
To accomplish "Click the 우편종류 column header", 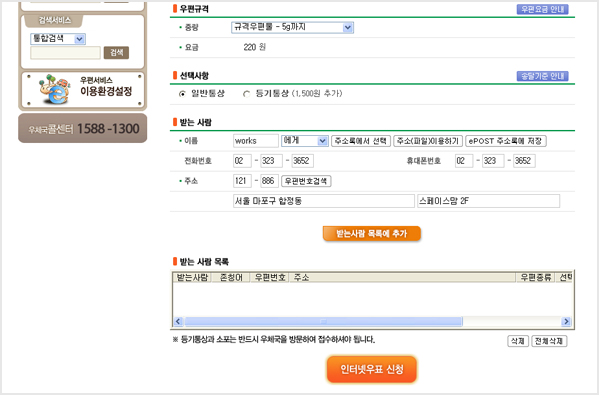I will tap(536, 278).
